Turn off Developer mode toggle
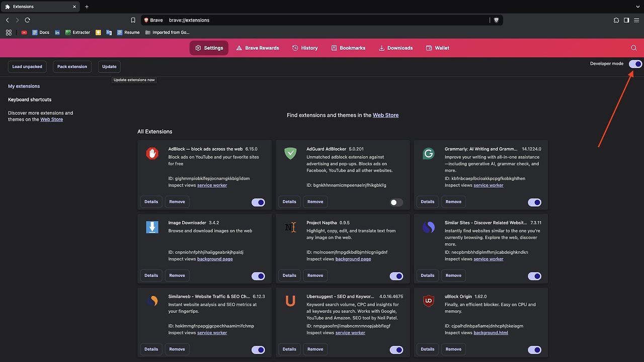The height and width of the screenshot is (362, 644). [635, 64]
